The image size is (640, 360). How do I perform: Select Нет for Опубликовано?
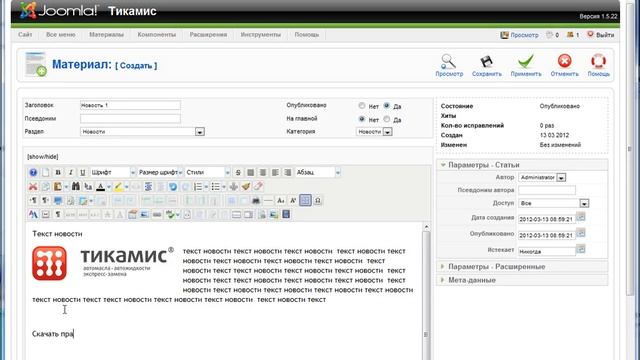[x=362, y=106]
